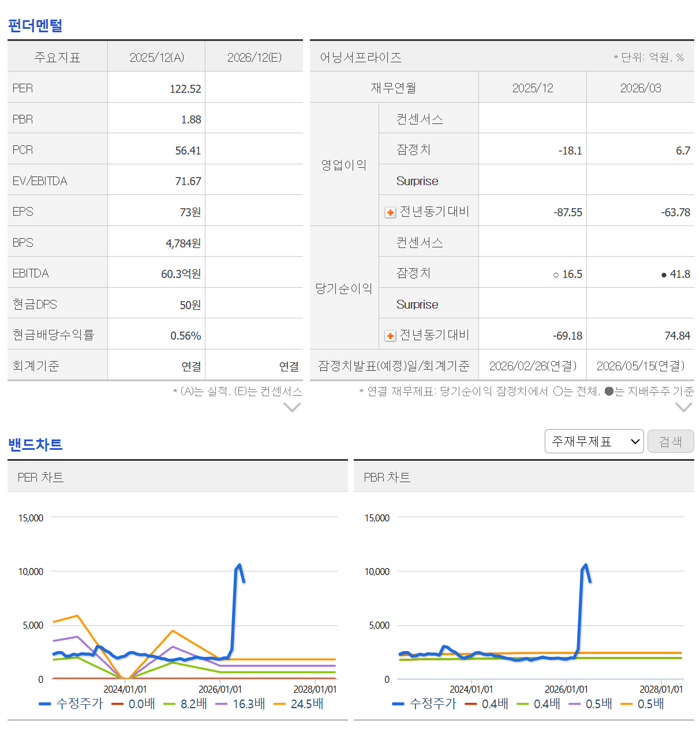The image size is (700, 733).
Task: Toggle red 0.4배 legend in PBR chart
Action: pos(486,704)
